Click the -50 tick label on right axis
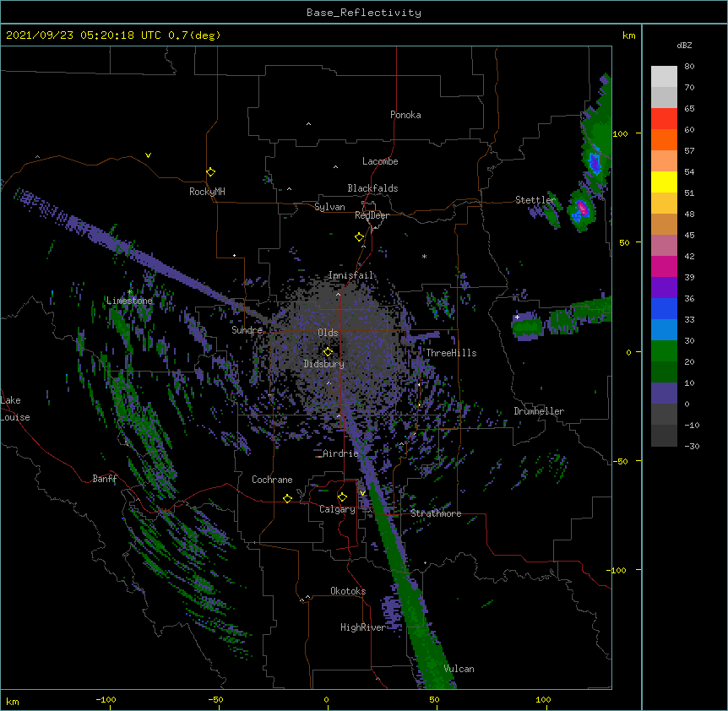The height and width of the screenshot is (711, 728). pyautogui.click(x=619, y=461)
